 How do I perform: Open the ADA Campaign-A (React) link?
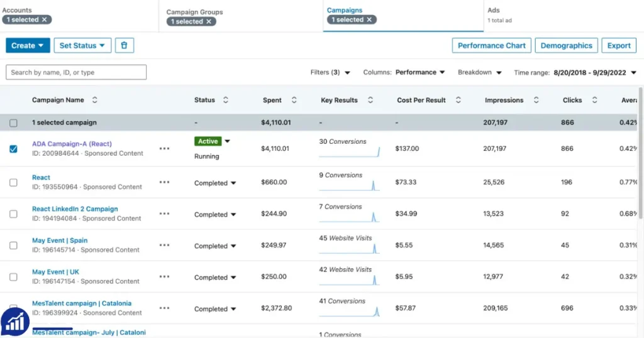72,144
